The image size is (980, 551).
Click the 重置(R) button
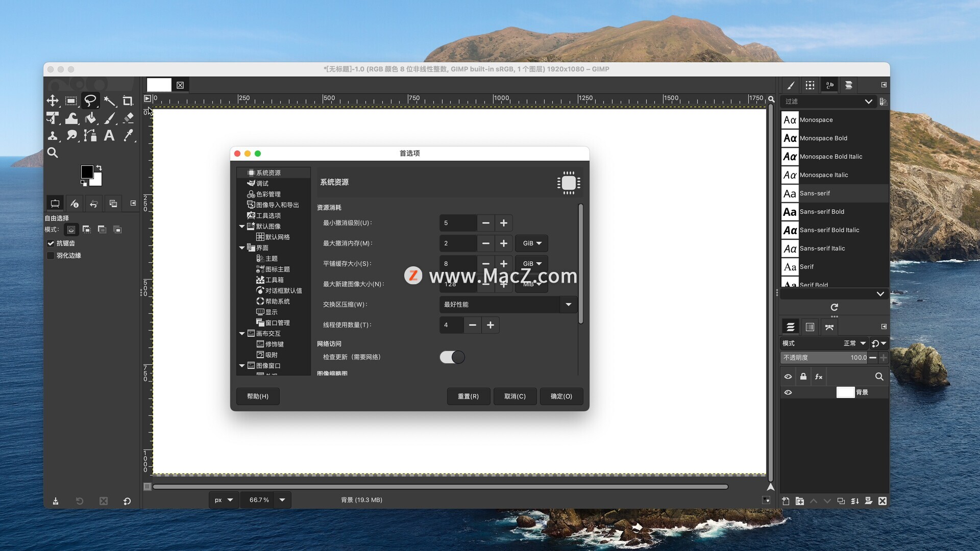[468, 396]
